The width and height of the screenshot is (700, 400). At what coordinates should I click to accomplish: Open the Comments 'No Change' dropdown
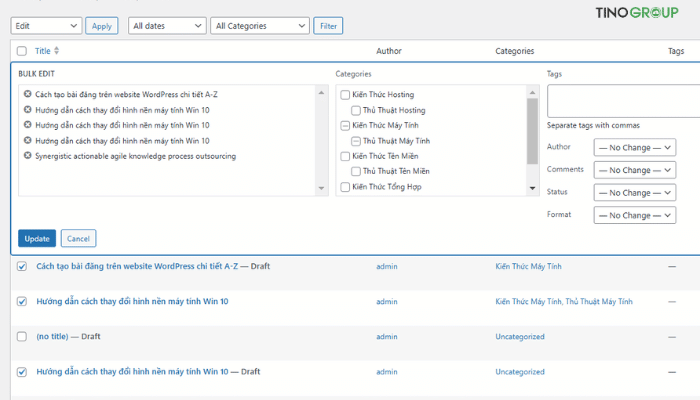click(634, 170)
